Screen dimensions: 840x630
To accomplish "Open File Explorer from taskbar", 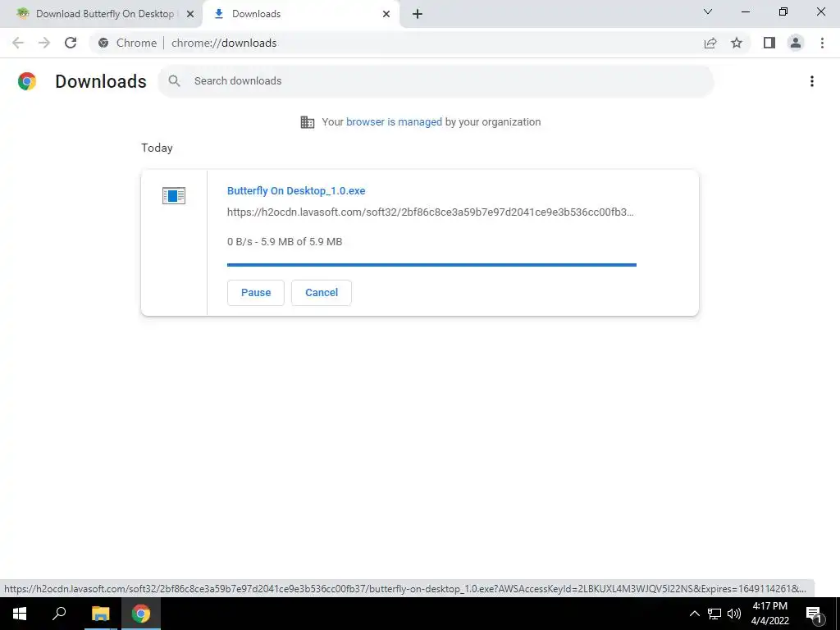I will click(100, 614).
